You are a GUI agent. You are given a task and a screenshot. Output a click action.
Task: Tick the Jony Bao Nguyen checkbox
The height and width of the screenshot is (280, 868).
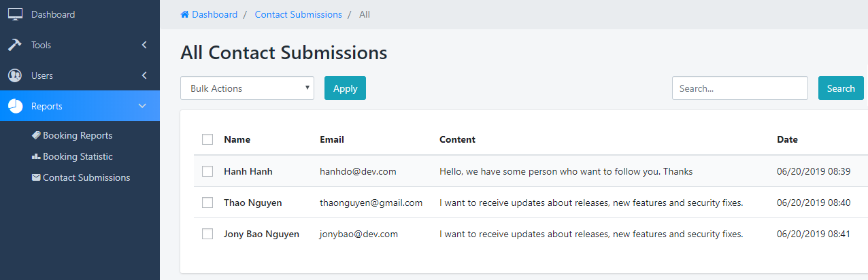tap(207, 234)
